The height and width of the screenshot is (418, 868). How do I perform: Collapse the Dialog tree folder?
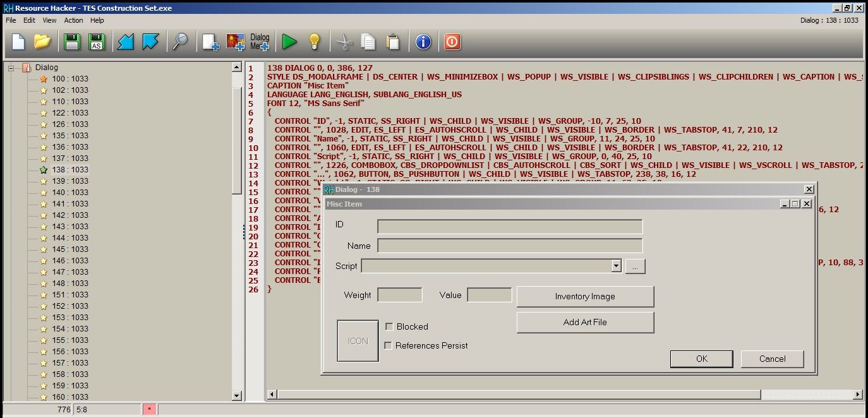coord(11,68)
